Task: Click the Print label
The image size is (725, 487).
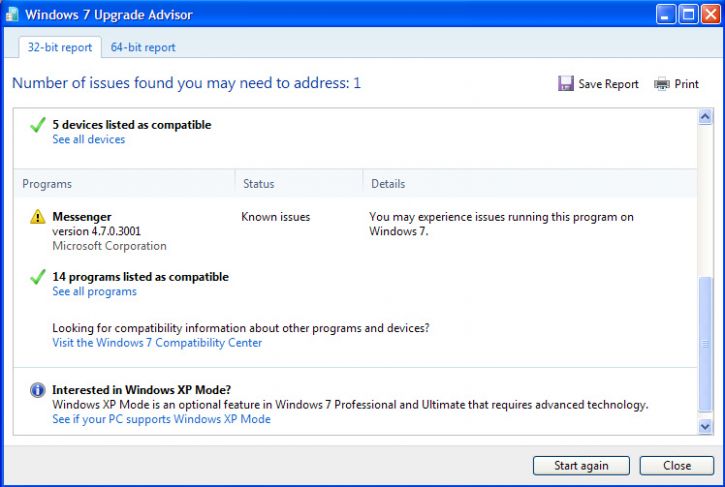Action: pos(686,84)
